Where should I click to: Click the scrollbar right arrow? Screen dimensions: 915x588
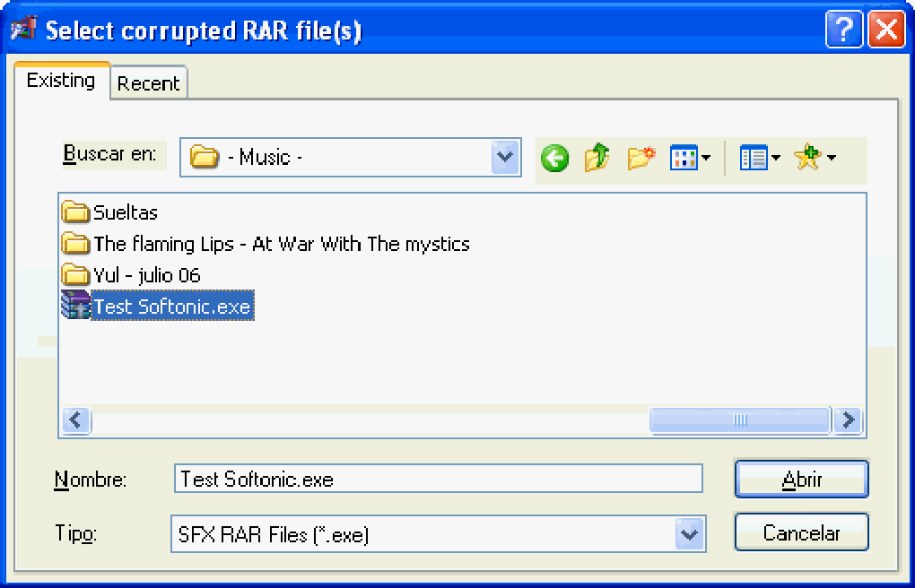pos(848,420)
